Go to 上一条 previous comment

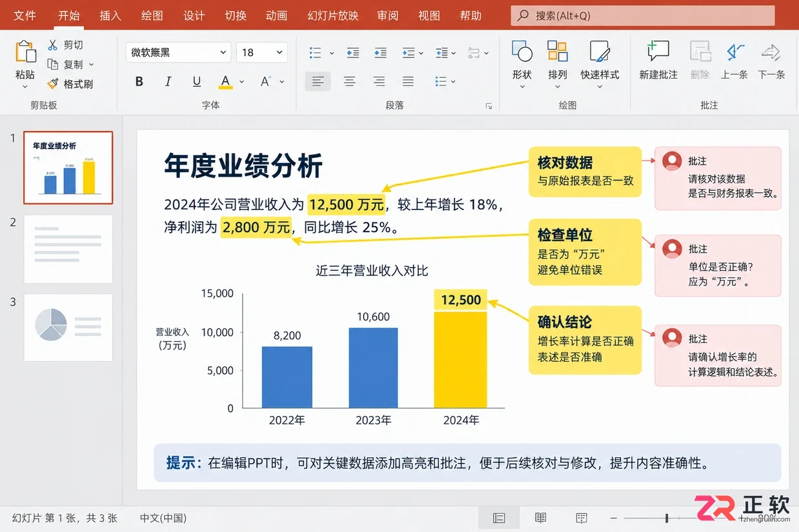(734, 60)
